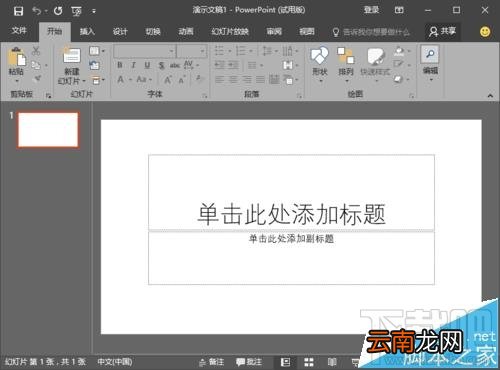Toggle Bold formatting
This screenshot has height=370, width=500.
pyautogui.click(x=120, y=65)
